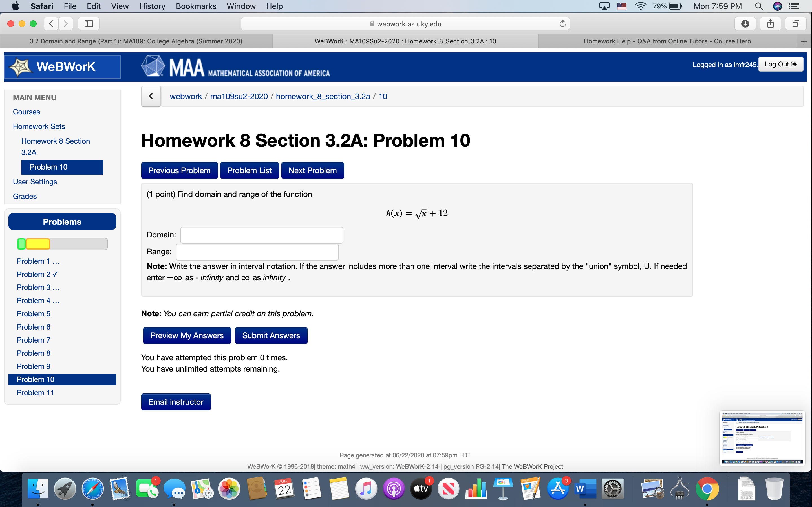This screenshot has height=507, width=812.
Task: Open Microsoft Word from the Dock
Action: pos(586,489)
